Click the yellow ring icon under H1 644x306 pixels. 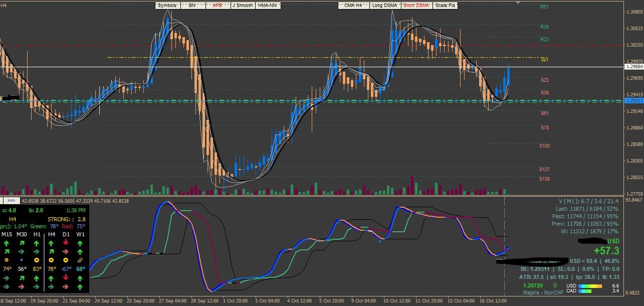[37, 260]
